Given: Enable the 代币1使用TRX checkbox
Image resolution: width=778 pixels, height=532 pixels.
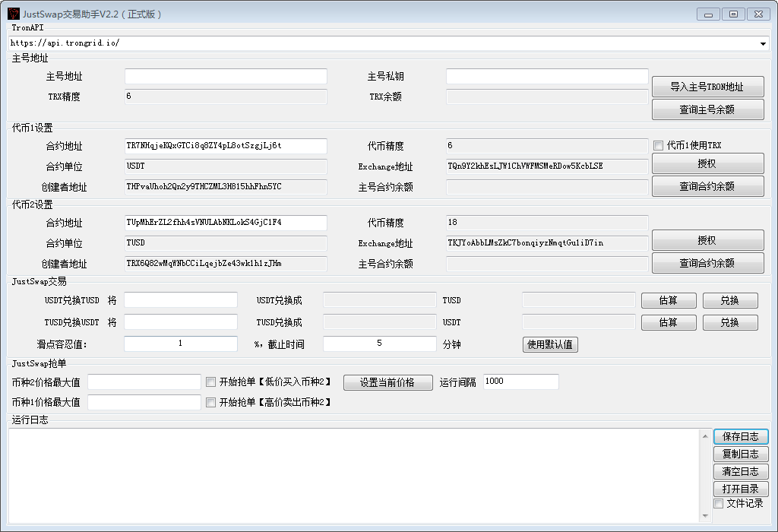Looking at the screenshot, I should [659, 145].
